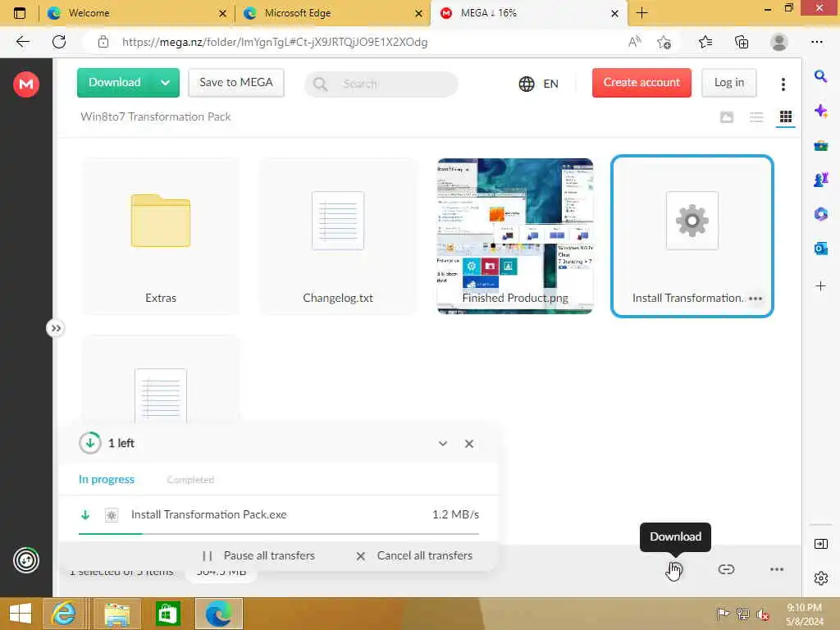Click Create account button

[641, 83]
